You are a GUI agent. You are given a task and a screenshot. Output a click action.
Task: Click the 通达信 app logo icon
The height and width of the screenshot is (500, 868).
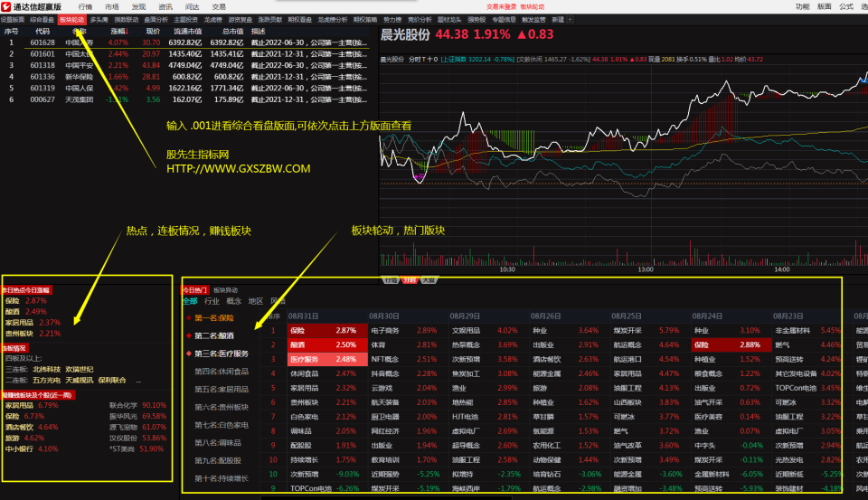tap(6, 6)
